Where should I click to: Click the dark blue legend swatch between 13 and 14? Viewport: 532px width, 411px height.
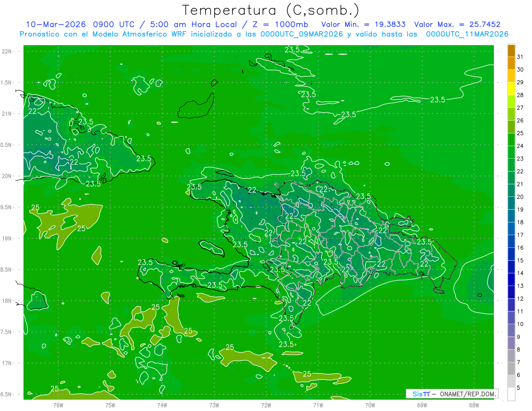511,279
